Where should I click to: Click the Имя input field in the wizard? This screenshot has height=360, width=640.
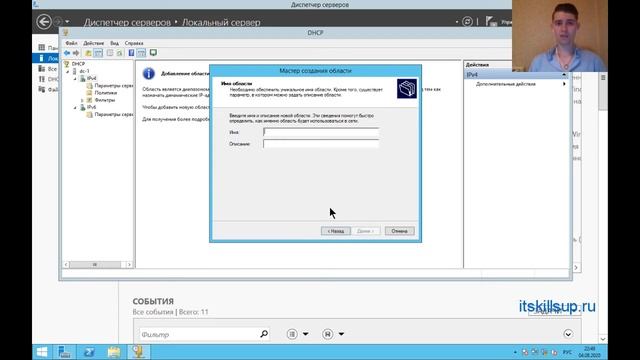point(321,132)
